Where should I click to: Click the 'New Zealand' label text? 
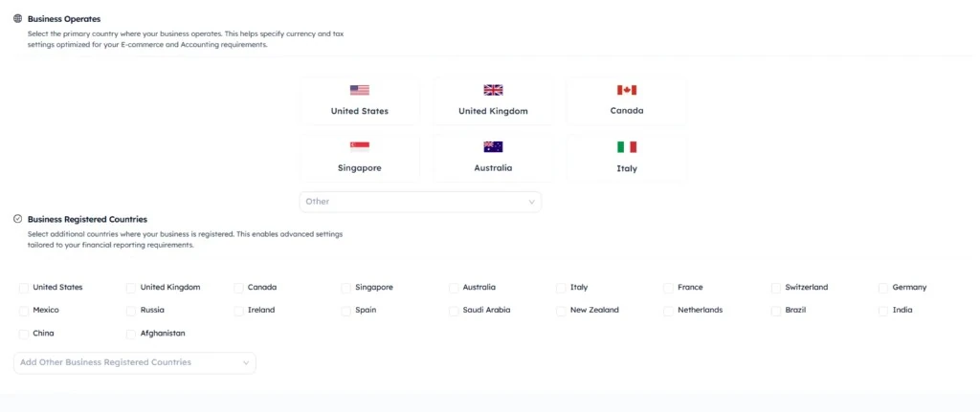point(594,310)
